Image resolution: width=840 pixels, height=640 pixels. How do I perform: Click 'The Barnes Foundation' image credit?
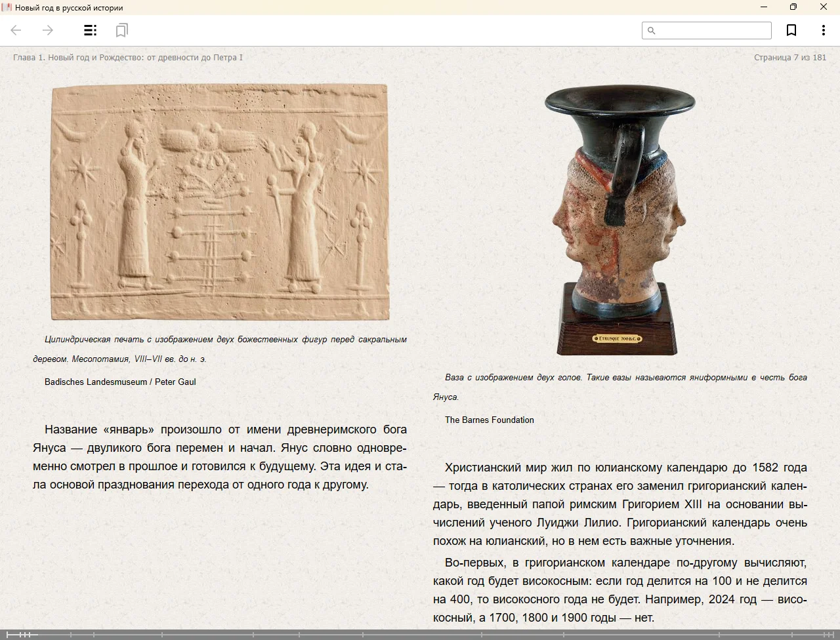(490, 420)
